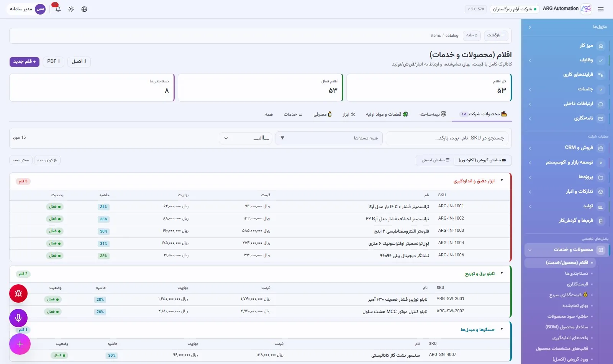Viewport: 613px width, 364px height.
Task: Open قیمت‌گذاری سریع submenu item
Action: [x=569, y=295]
